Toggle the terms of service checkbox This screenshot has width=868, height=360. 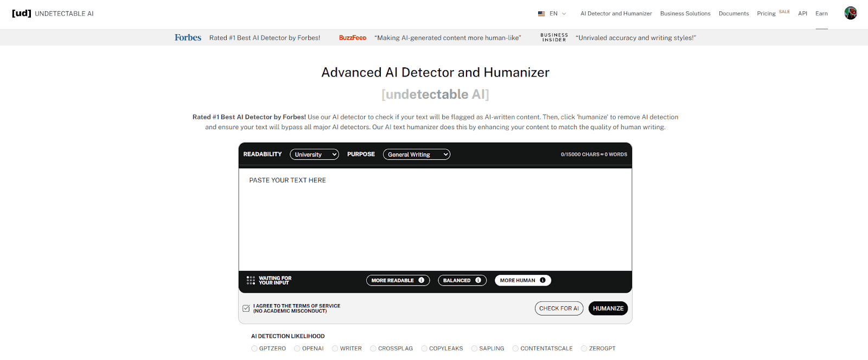tap(246, 308)
